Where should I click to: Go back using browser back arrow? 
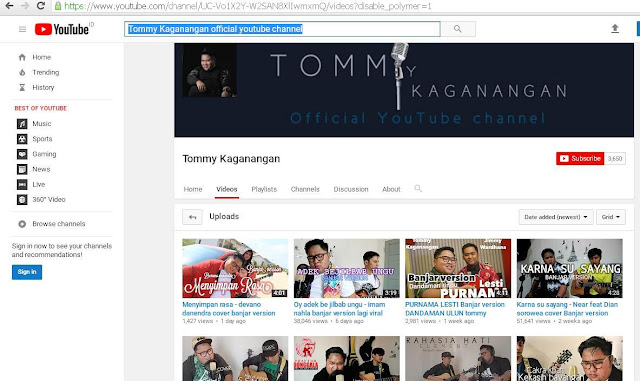click(9, 6)
